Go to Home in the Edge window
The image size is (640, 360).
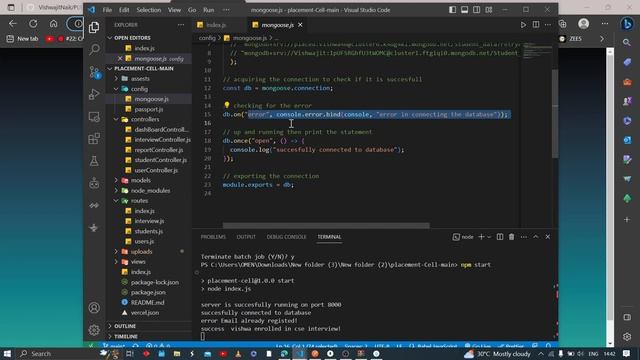(53, 24)
